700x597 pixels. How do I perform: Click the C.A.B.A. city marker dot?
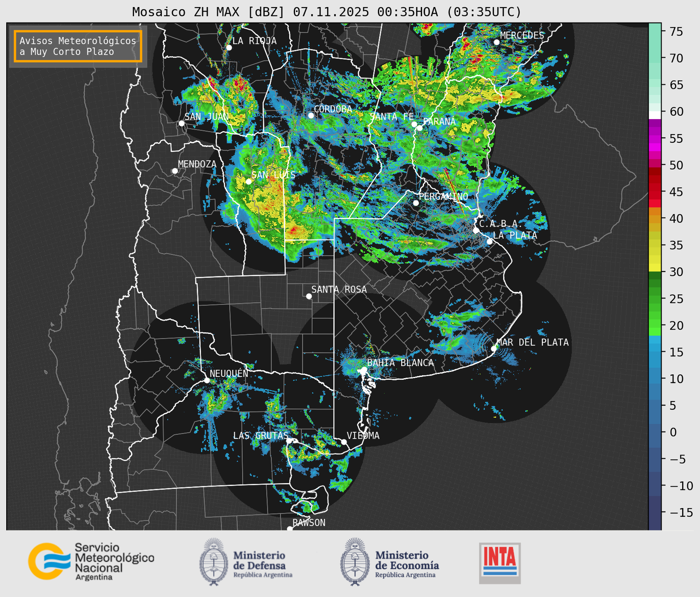476,230
